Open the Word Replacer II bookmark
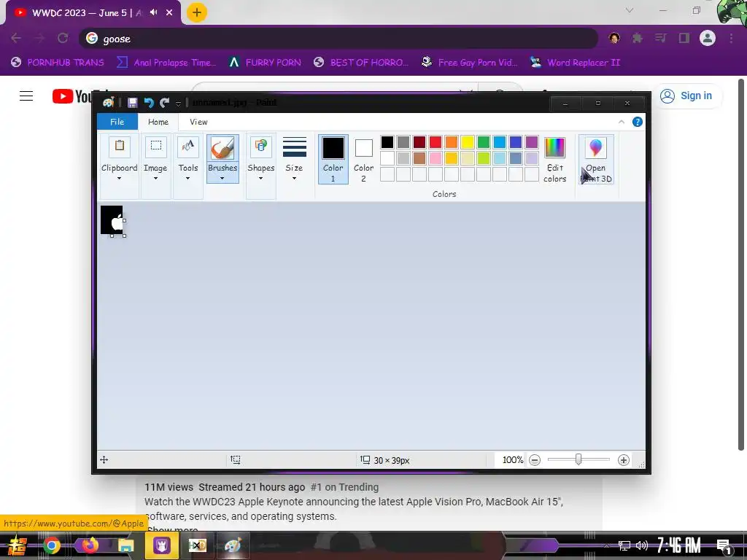This screenshot has width=747, height=560. pyautogui.click(x=576, y=63)
